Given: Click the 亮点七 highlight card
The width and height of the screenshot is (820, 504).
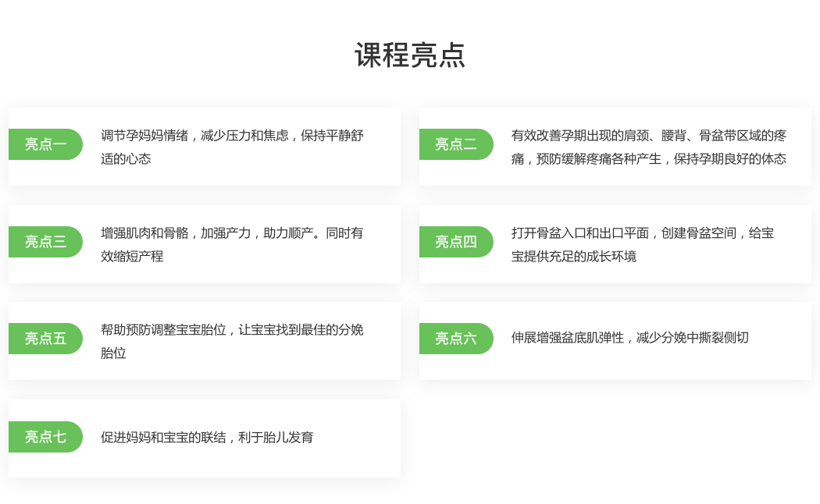Looking at the screenshot, I should coord(205,438).
